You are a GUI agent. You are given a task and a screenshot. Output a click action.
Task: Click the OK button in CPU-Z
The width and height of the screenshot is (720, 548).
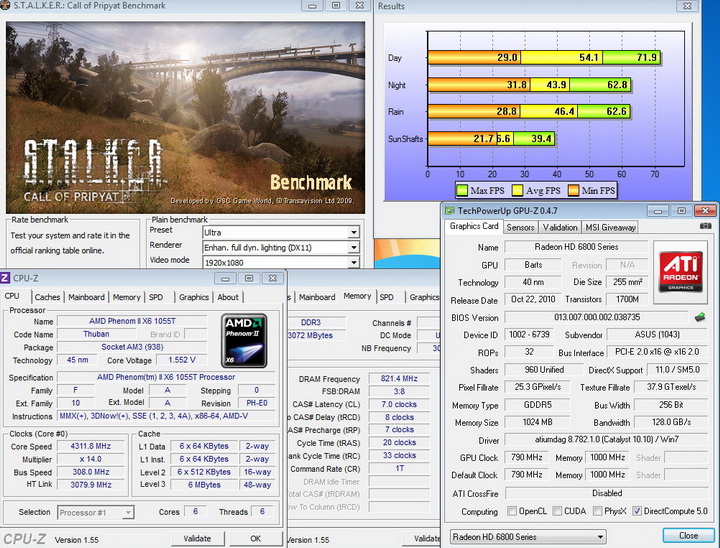(256, 538)
